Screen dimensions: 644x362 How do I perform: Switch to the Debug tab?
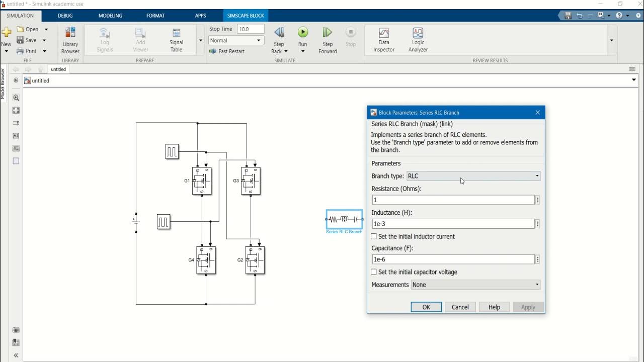point(65,16)
